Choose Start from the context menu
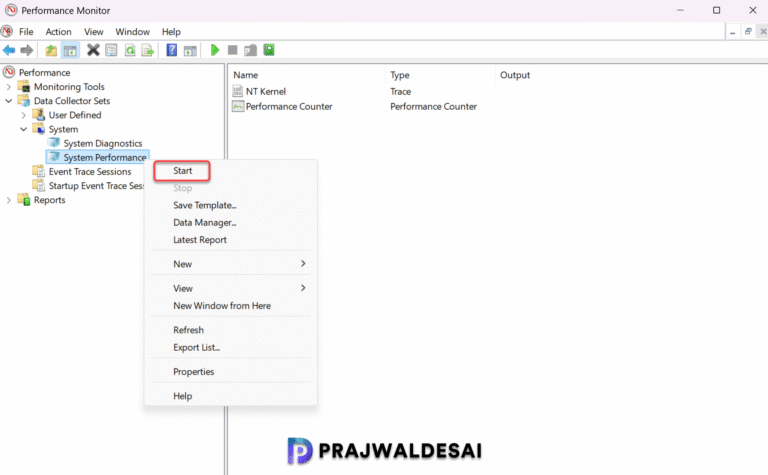The height and width of the screenshot is (475, 768). pyautogui.click(x=182, y=171)
